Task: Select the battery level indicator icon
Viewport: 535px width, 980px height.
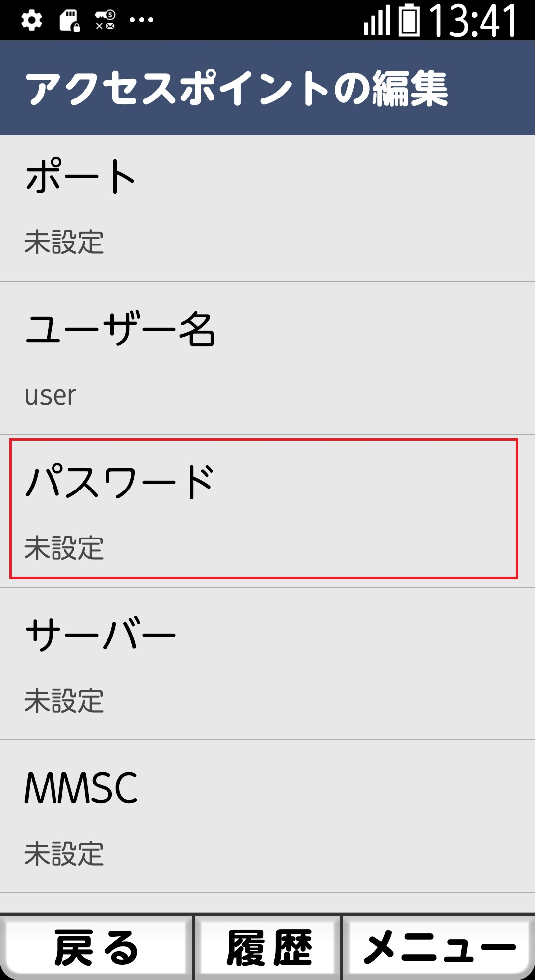Action: 409,20
